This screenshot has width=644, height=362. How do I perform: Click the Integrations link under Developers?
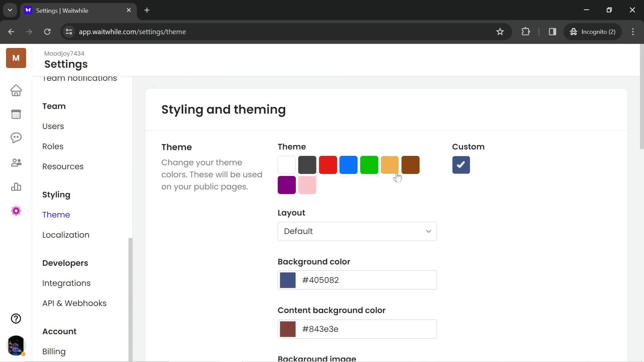point(66,283)
